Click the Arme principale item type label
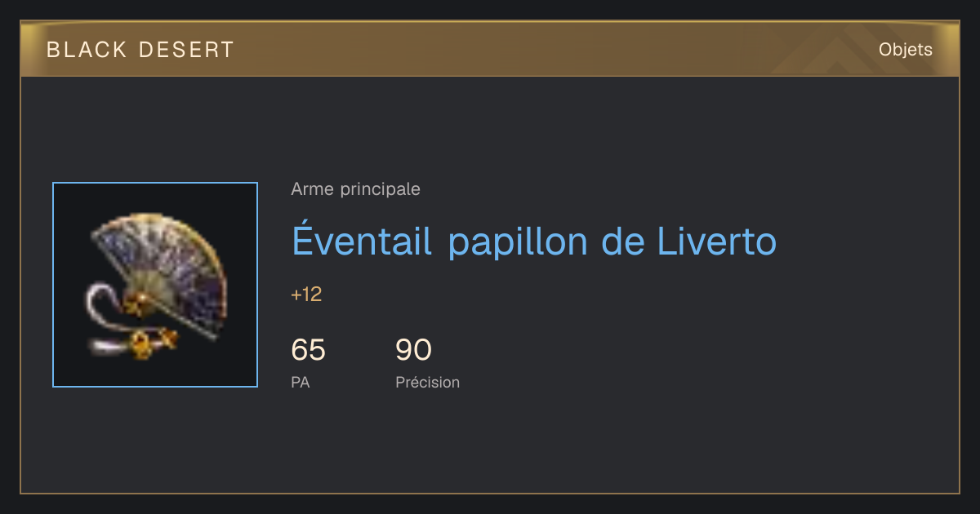980x514 pixels. pyautogui.click(x=356, y=189)
